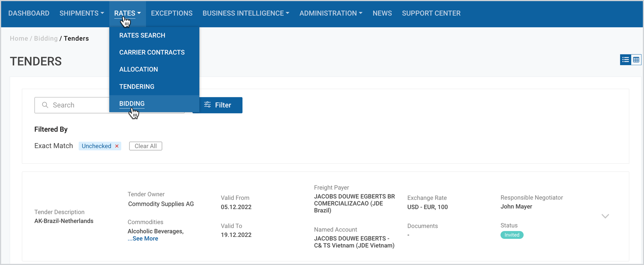Switch to list view icon
Screen dimensions: 644x265
(x=626, y=60)
